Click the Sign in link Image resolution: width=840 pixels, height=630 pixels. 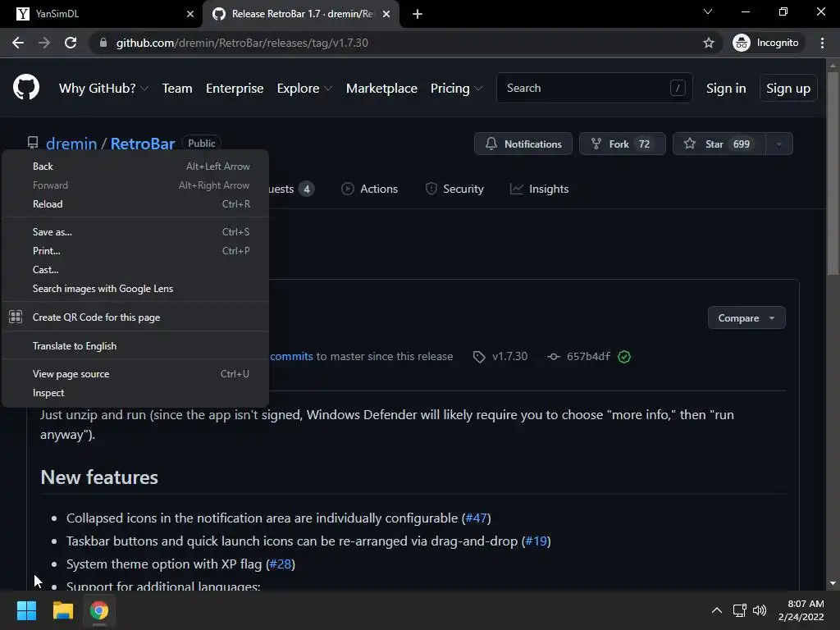tap(726, 89)
